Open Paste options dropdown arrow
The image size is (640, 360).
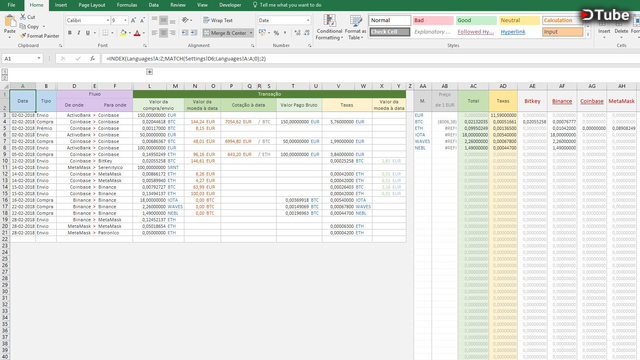[10, 38]
